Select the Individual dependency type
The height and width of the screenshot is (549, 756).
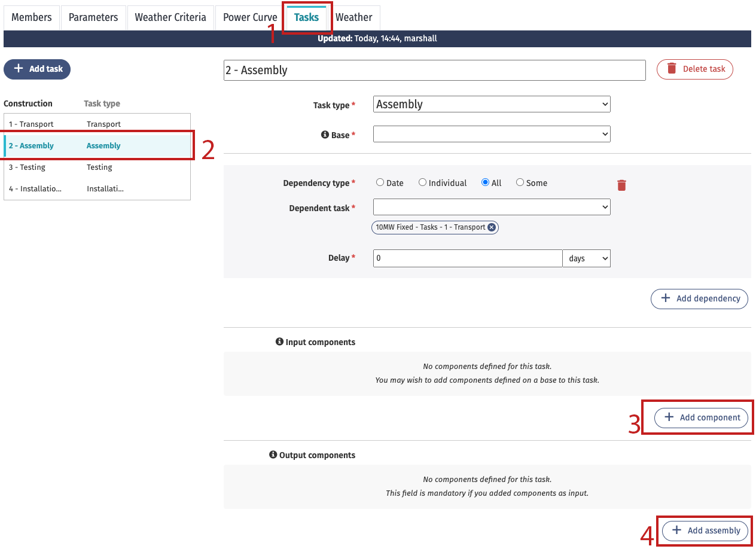[422, 182]
